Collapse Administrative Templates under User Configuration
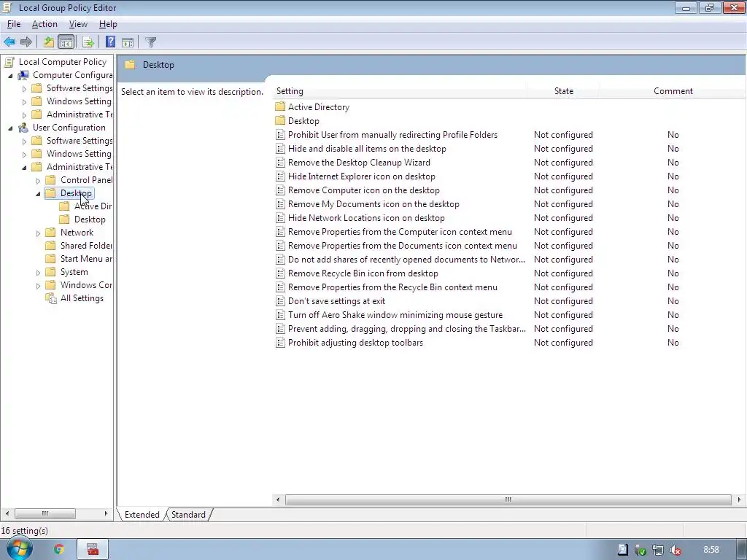 click(24, 167)
